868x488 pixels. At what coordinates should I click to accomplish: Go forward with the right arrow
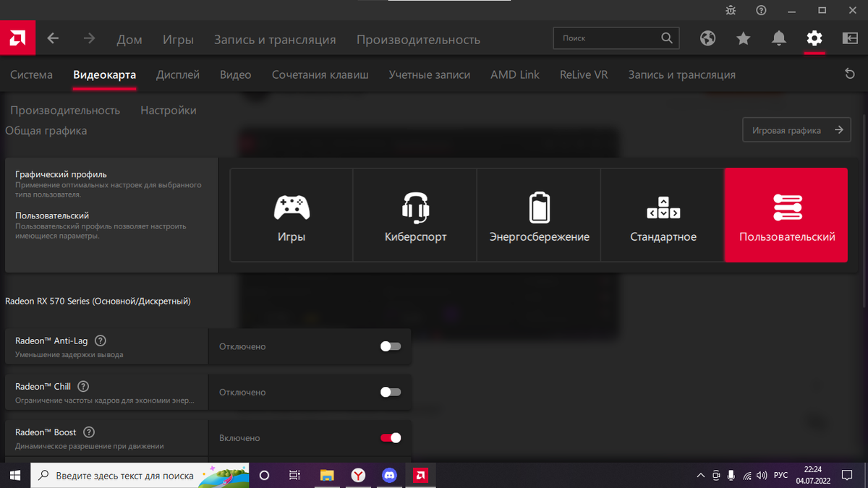click(x=89, y=38)
